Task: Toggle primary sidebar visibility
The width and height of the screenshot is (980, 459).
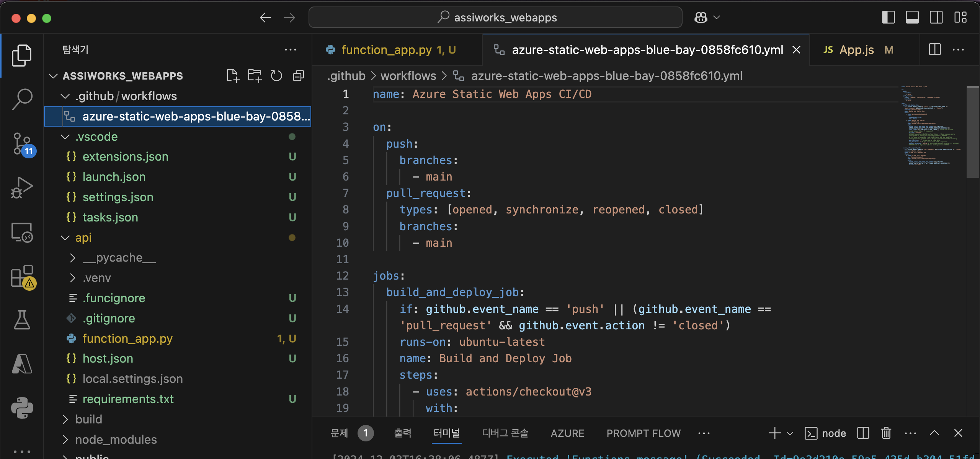Action: tap(888, 18)
